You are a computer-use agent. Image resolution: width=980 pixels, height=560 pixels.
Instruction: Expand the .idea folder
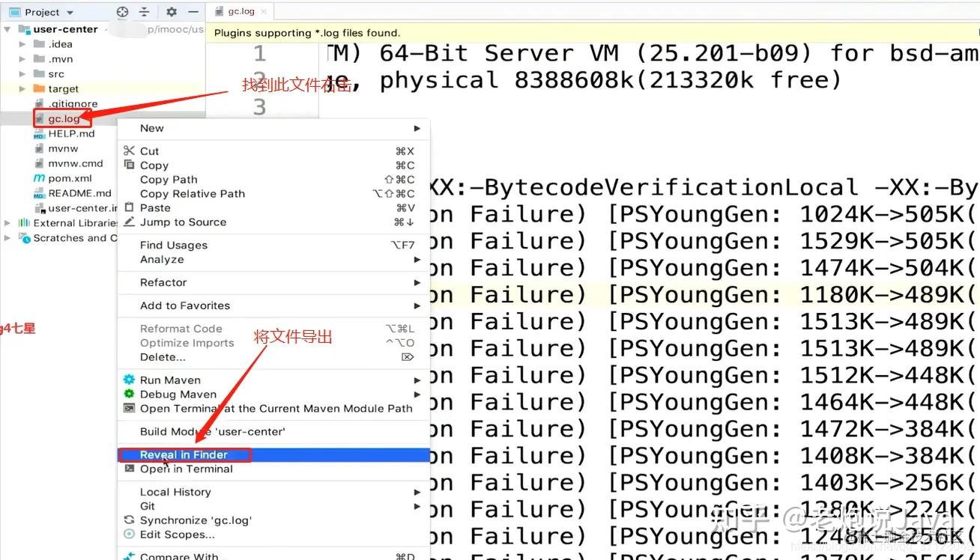tap(22, 44)
